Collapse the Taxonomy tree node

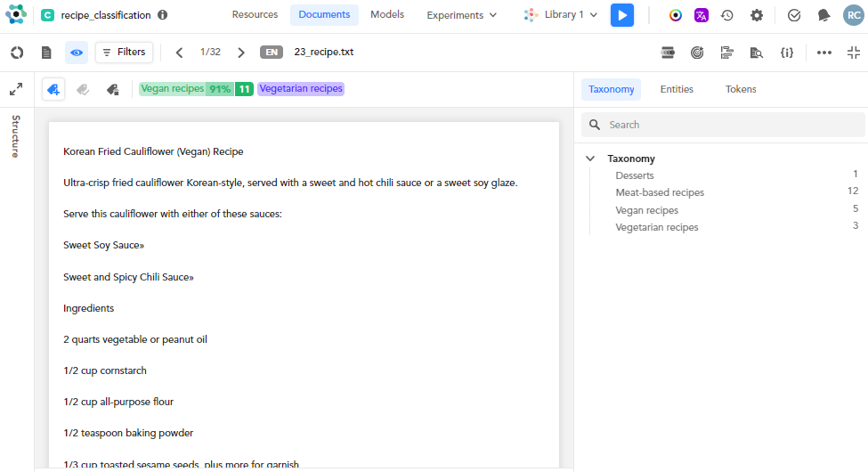(x=590, y=159)
